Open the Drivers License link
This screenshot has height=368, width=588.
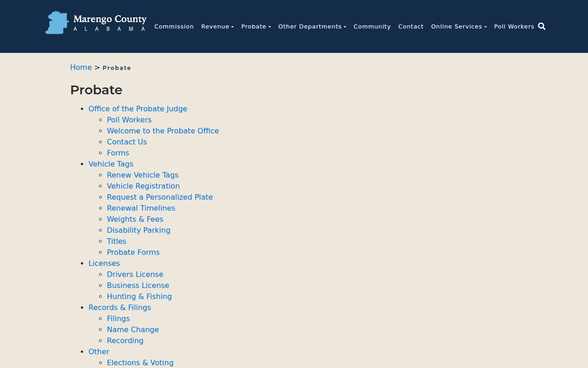coord(135,275)
